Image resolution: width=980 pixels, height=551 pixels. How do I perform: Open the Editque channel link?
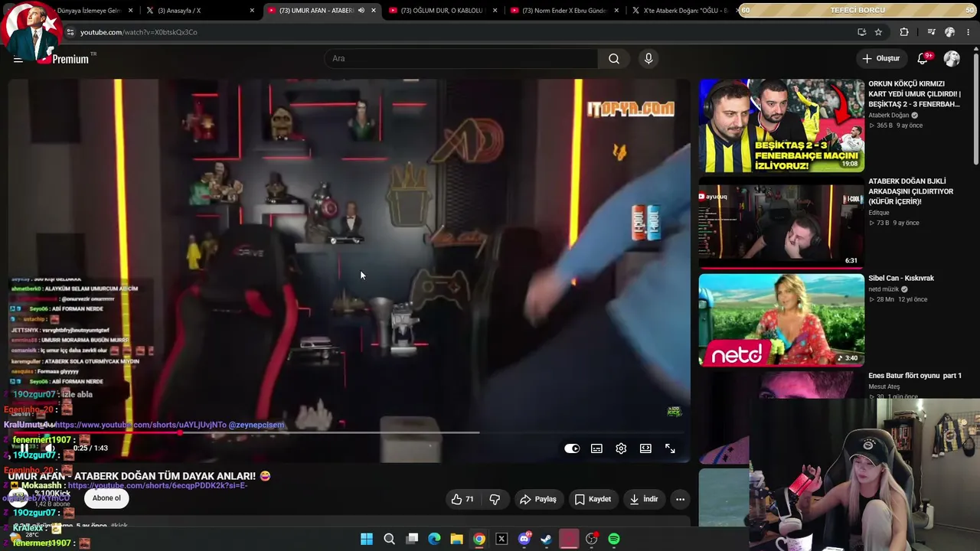tap(879, 213)
